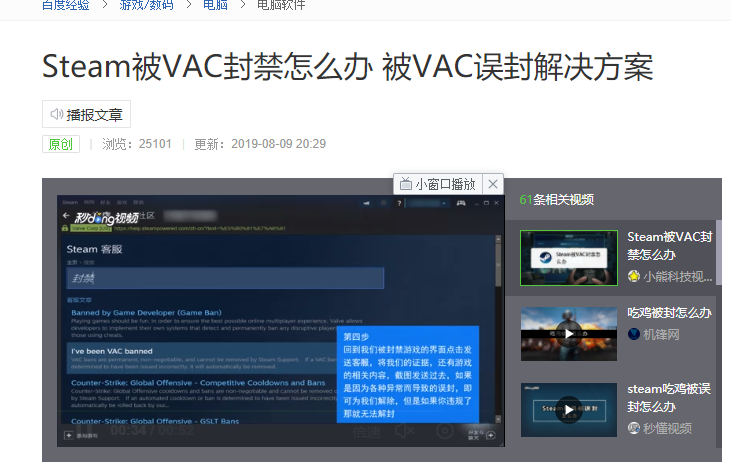Click the 秒懂视频 author avatar icon
The width and height of the screenshot is (731, 467).
(x=634, y=428)
